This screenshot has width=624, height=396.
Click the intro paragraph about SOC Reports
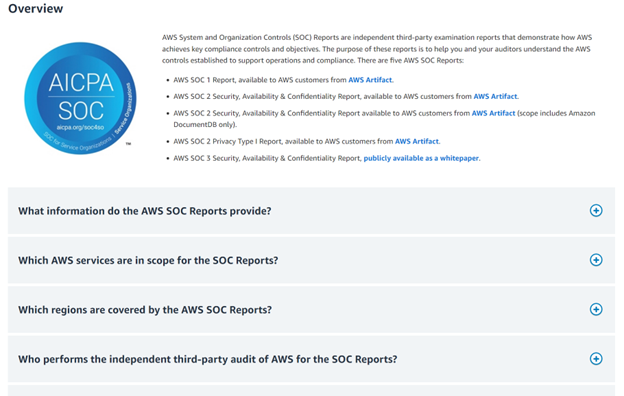377,49
